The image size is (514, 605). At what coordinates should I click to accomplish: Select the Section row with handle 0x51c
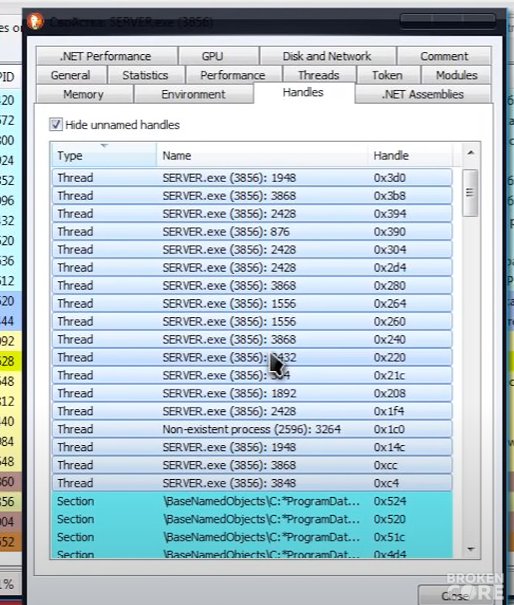click(252, 537)
